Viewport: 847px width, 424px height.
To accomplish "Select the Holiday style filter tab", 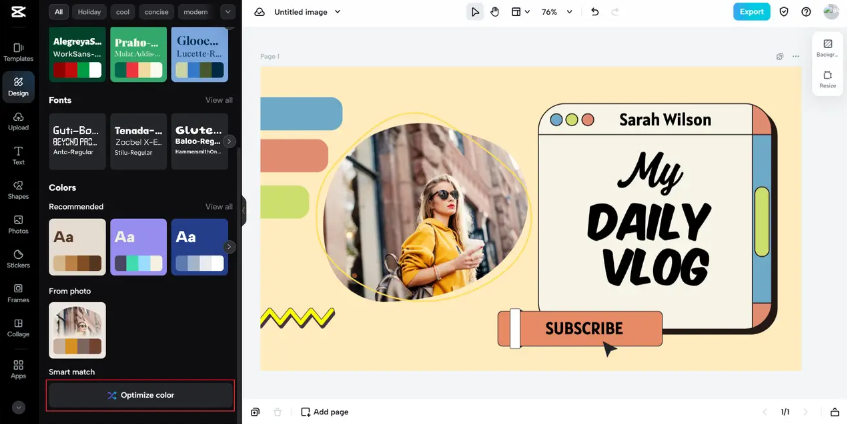I will point(89,12).
